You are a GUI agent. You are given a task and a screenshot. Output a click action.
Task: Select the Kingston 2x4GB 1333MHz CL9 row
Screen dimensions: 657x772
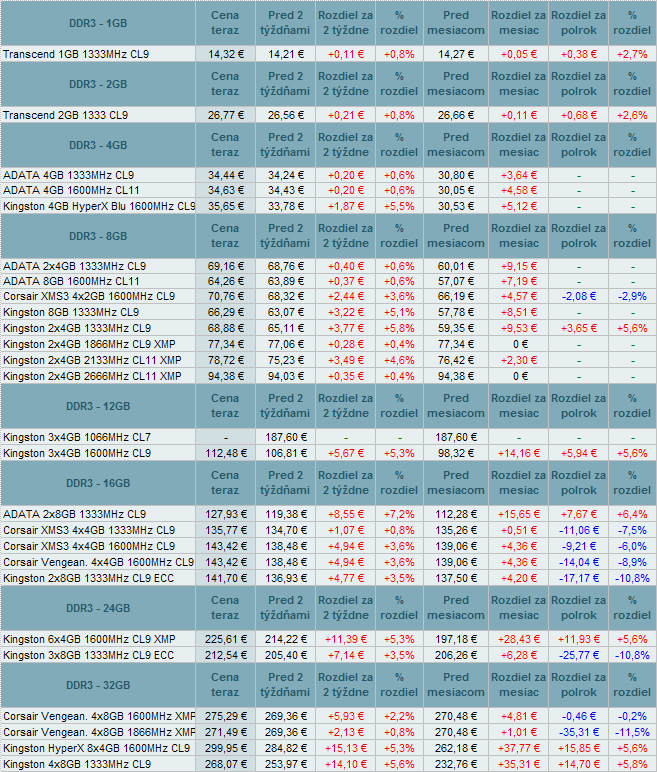[328, 328]
